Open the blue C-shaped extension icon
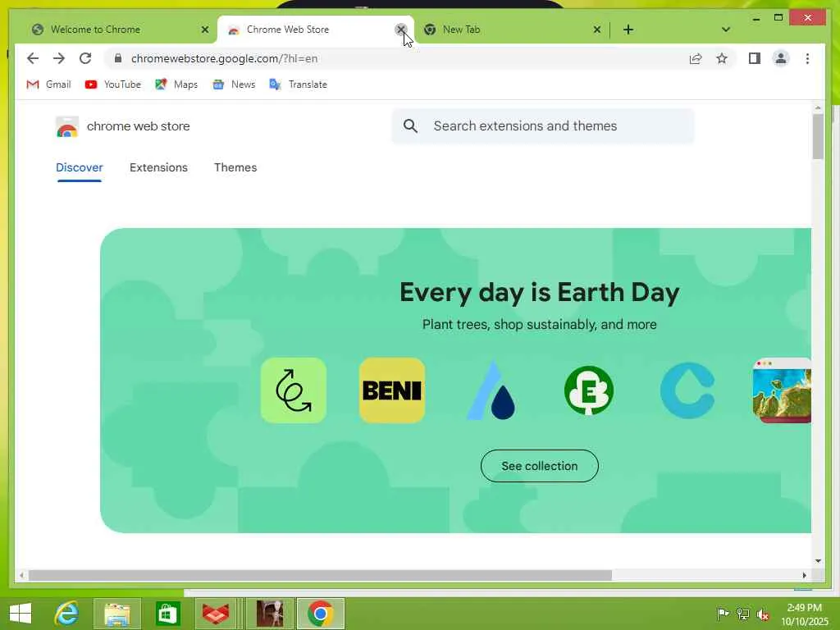The image size is (840, 630). point(688,390)
